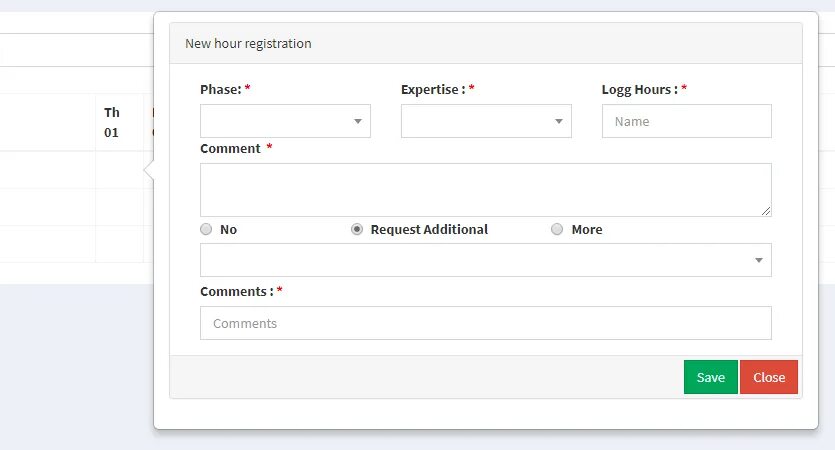Select the No radio button
Viewport: 835px width, 450px height.
click(x=206, y=229)
